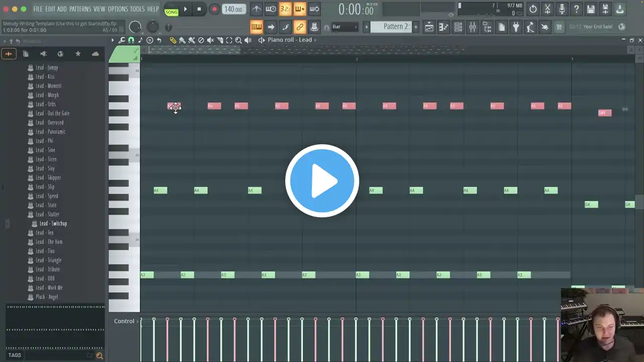The width and height of the screenshot is (644, 362).
Task: Open the VIEW menu
Action: [100, 9]
